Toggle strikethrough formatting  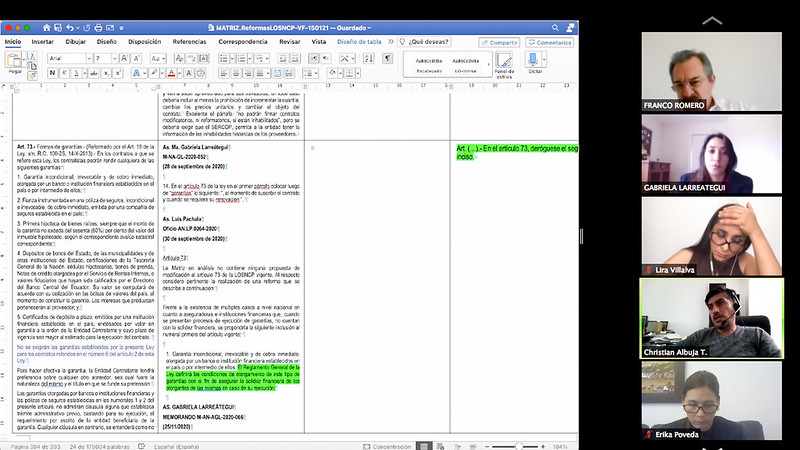click(93, 73)
